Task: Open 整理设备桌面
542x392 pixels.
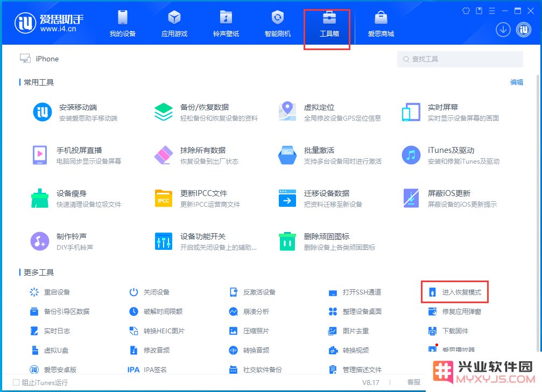Action: 355,311
